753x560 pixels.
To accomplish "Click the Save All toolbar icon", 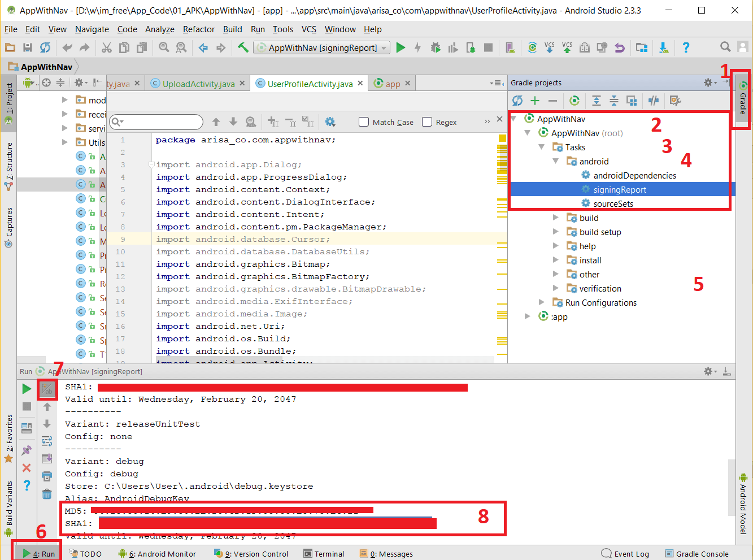I will tap(27, 48).
